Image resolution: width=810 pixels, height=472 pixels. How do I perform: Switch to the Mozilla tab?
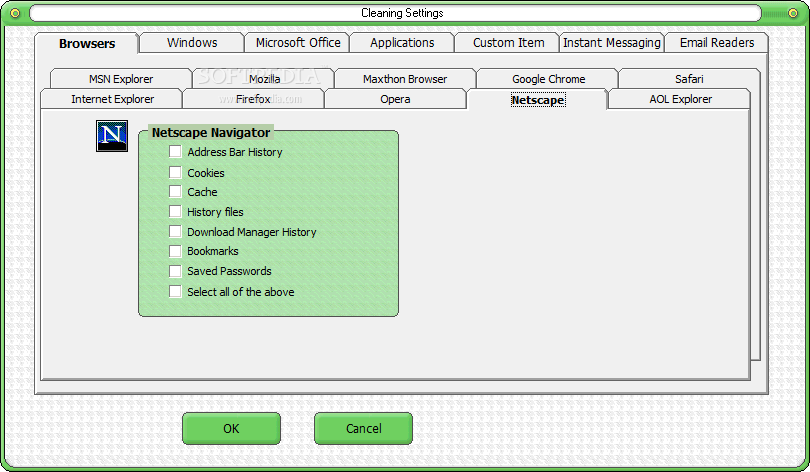(264, 79)
